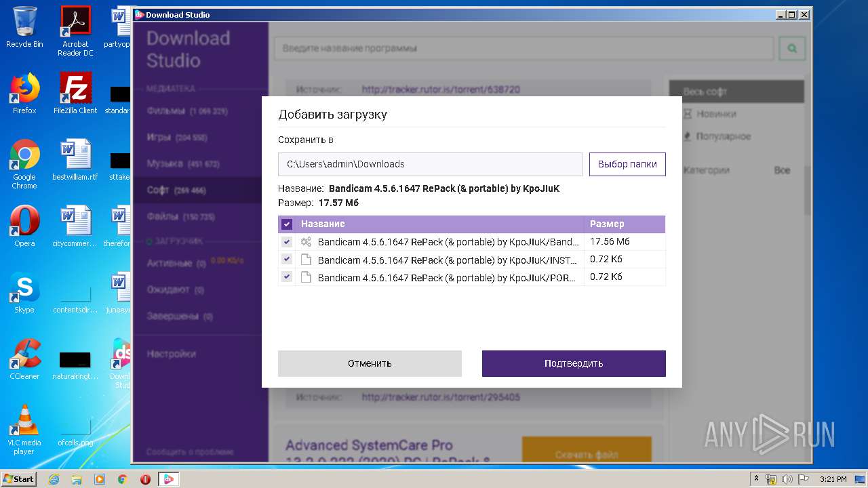Open Google Chrome desktop icon
This screenshot has width=868, height=488.
tap(24, 164)
